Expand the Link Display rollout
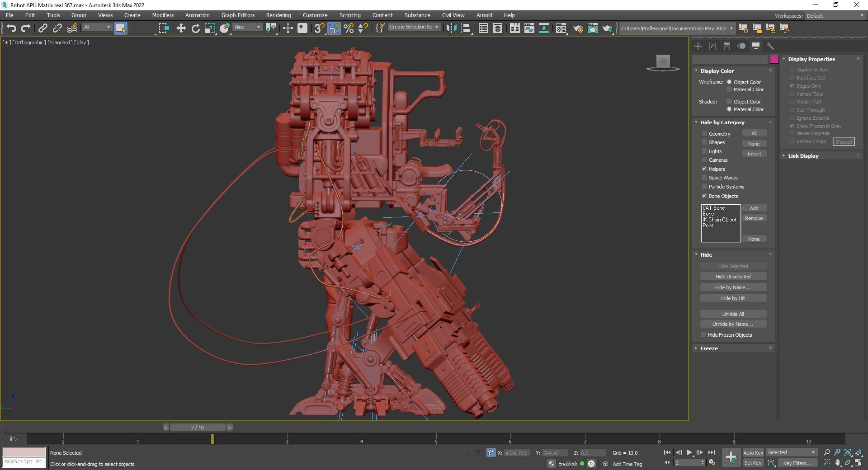 803,156
